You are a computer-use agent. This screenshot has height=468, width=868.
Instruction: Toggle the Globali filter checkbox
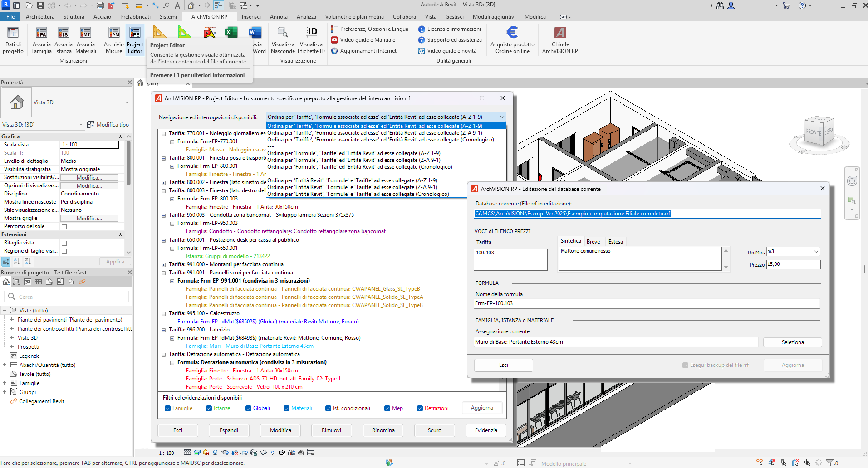[x=249, y=408]
